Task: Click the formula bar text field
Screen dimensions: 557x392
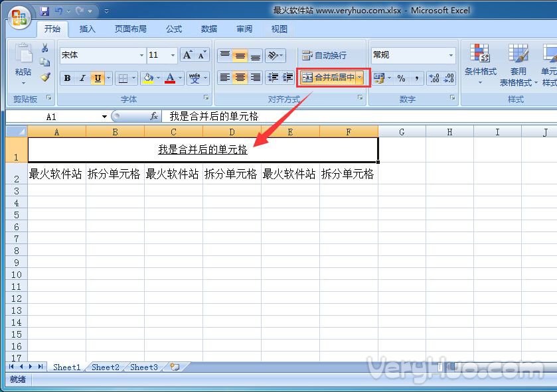Action: [x=358, y=116]
